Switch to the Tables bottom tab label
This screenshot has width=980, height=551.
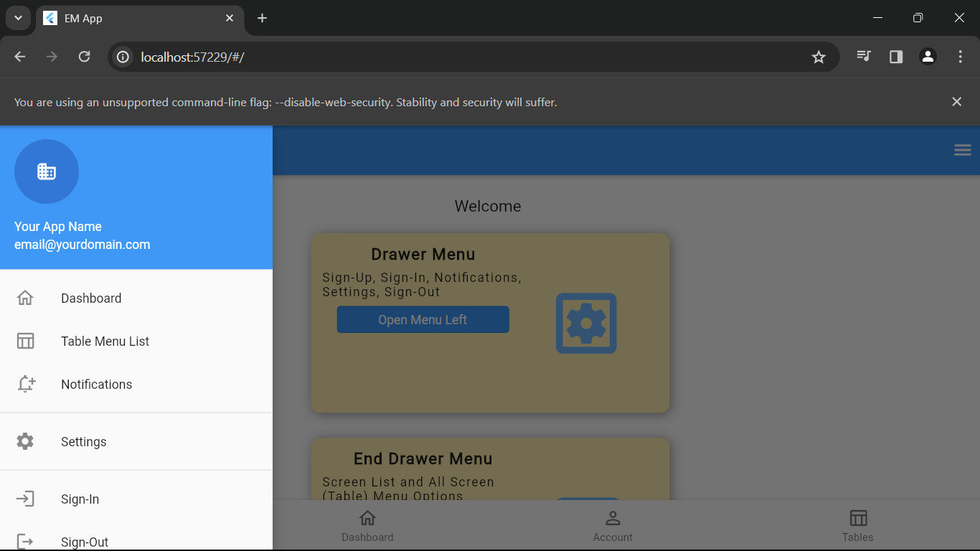pos(858,537)
